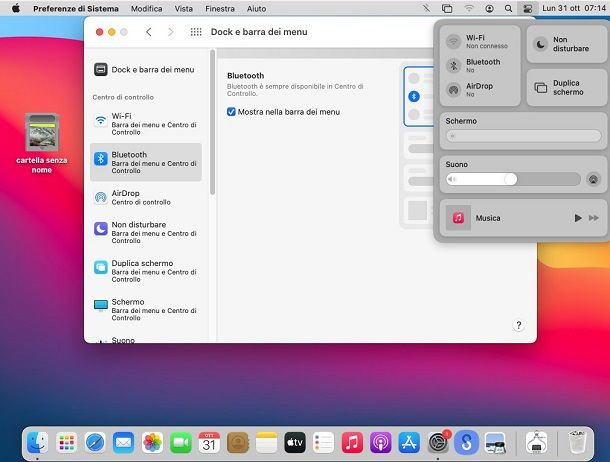This screenshot has width=610, height=462.
Task: Launch Safari from the Dock
Action: [x=95, y=442]
